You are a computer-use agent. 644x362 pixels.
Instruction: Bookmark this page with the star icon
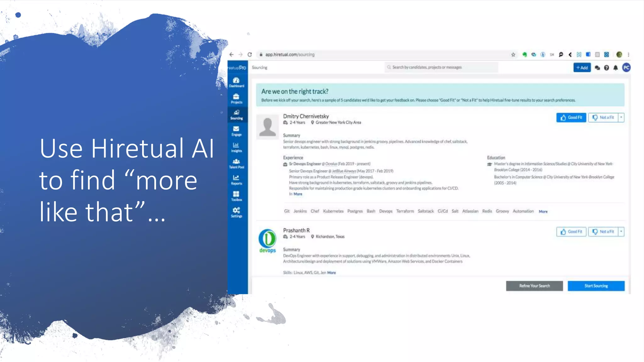point(513,55)
